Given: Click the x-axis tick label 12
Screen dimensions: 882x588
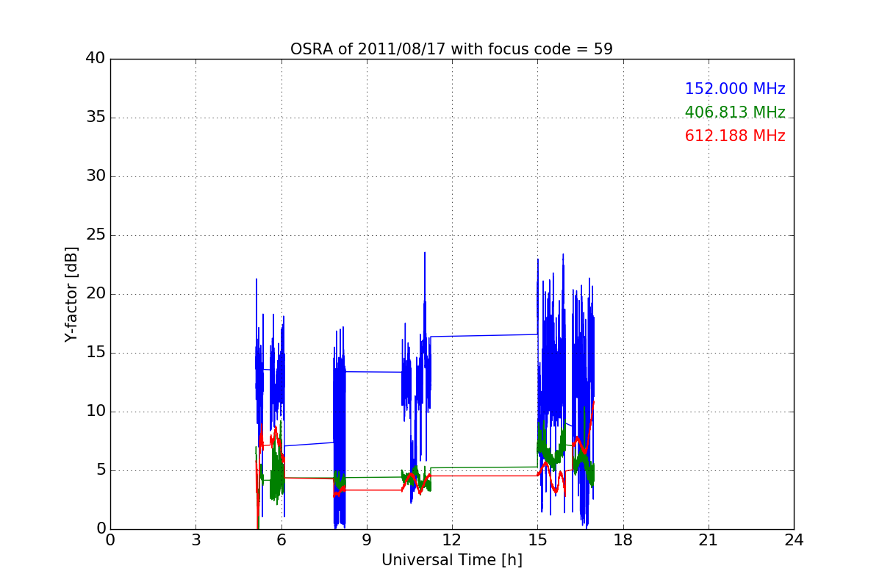Looking at the screenshot, I should click(x=452, y=540).
